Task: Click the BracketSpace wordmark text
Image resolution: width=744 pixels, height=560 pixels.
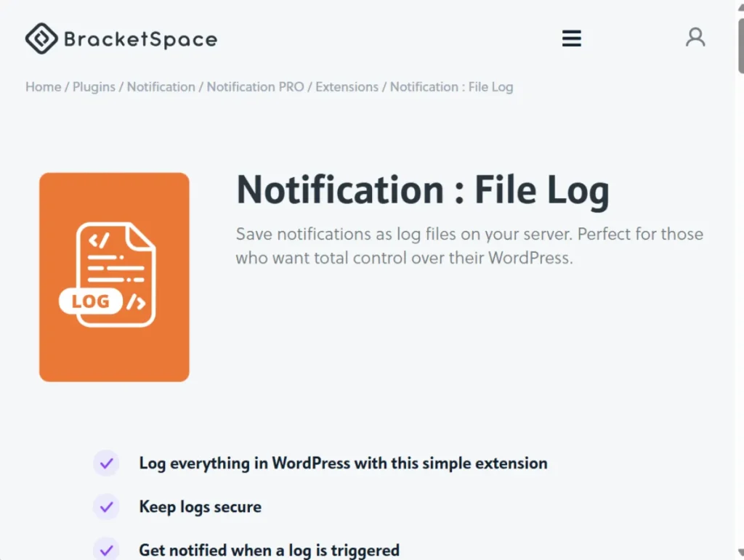Action: click(x=141, y=38)
